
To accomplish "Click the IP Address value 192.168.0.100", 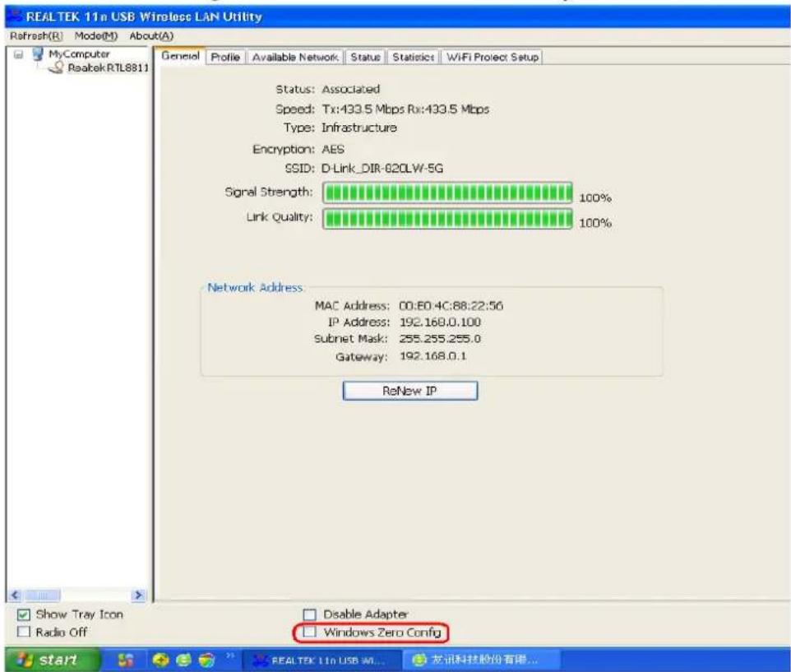I will tap(440, 322).
